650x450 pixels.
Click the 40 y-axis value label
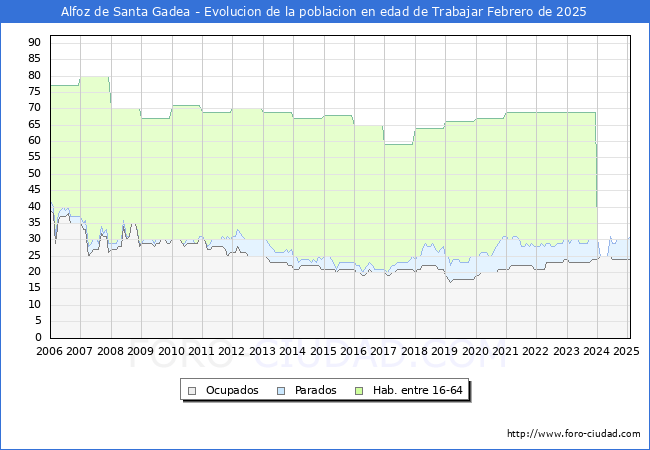pyautogui.click(x=34, y=206)
